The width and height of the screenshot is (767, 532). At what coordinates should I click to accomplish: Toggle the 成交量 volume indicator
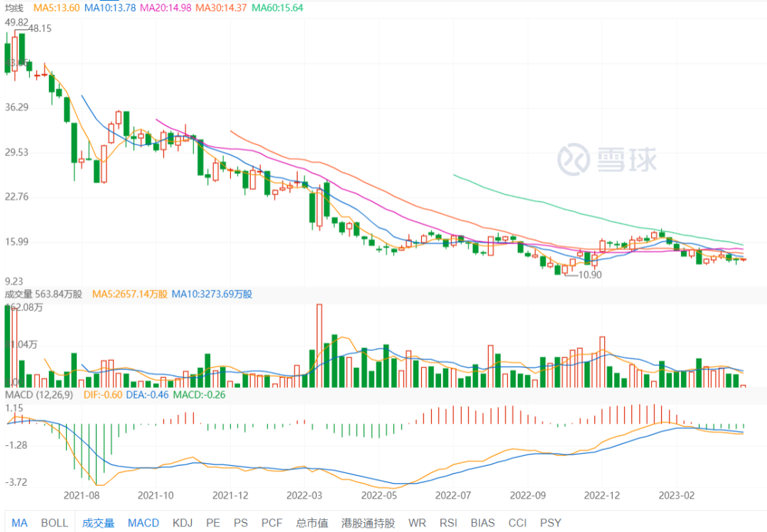[x=98, y=523]
